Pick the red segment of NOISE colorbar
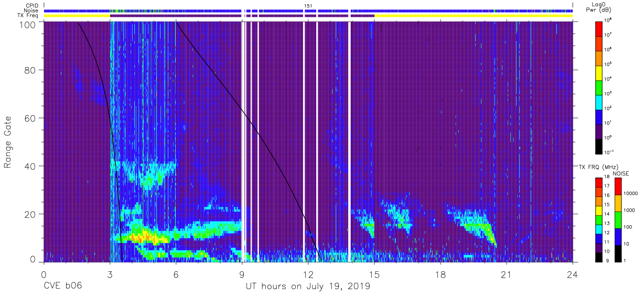Screen dimensions: 644x297 (618, 186)
